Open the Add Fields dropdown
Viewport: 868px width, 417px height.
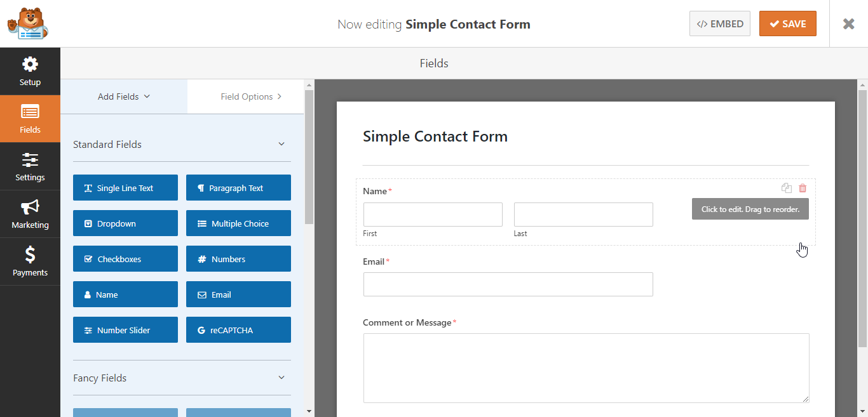click(x=123, y=96)
